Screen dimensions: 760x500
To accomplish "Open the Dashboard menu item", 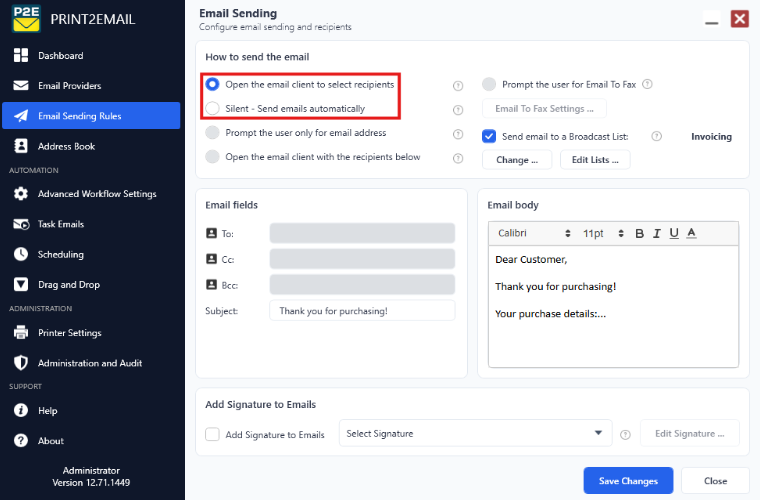I will click(x=91, y=55).
